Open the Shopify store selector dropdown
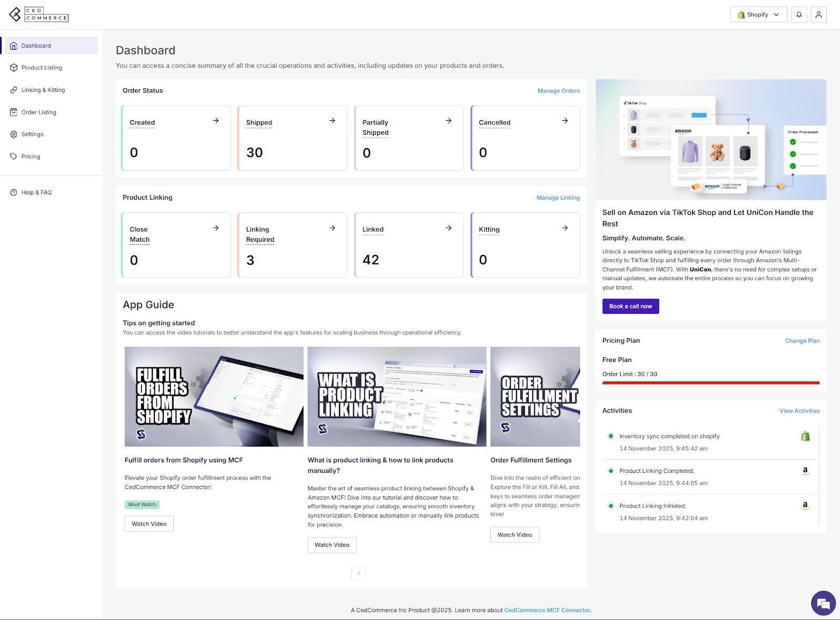Image resolution: width=840 pixels, height=620 pixels. point(758,14)
